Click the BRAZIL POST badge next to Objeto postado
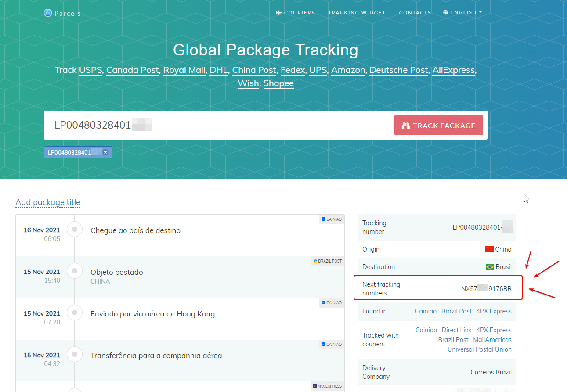The height and width of the screenshot is (392, 567). pyautogui.click(x=327, y=261)
